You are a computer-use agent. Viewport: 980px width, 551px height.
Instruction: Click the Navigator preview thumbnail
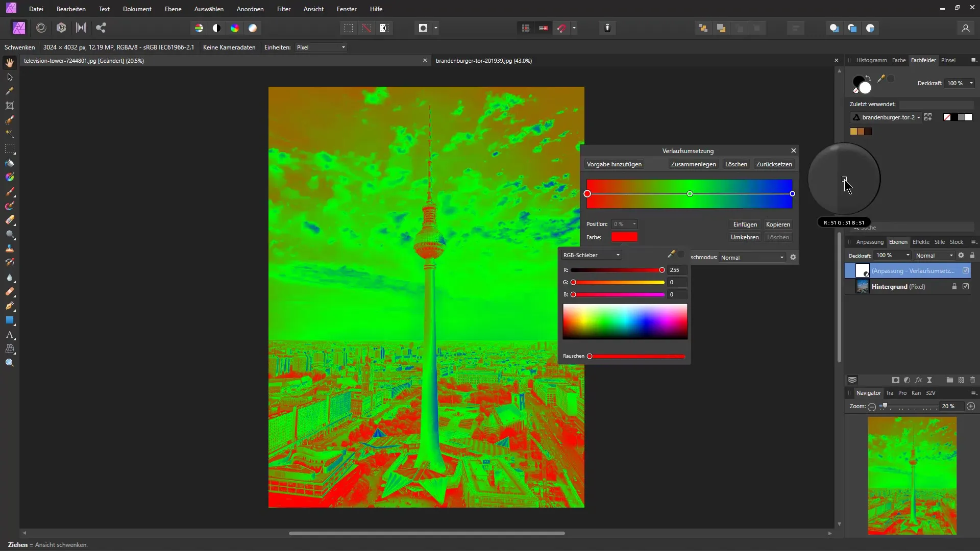(912, 475)
